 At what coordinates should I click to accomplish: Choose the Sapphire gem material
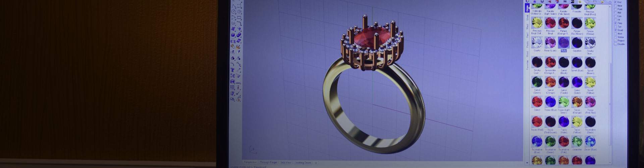pos(577,42)
